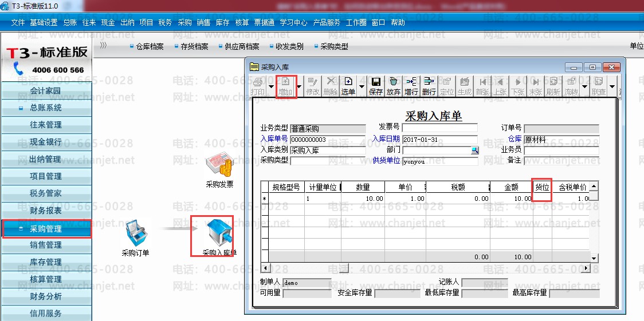Image resolution: width=644 pixels, height=321 pixels.
Task: Open the 采购发票 icon in the workflow
Action: click(x=220, y=171)
